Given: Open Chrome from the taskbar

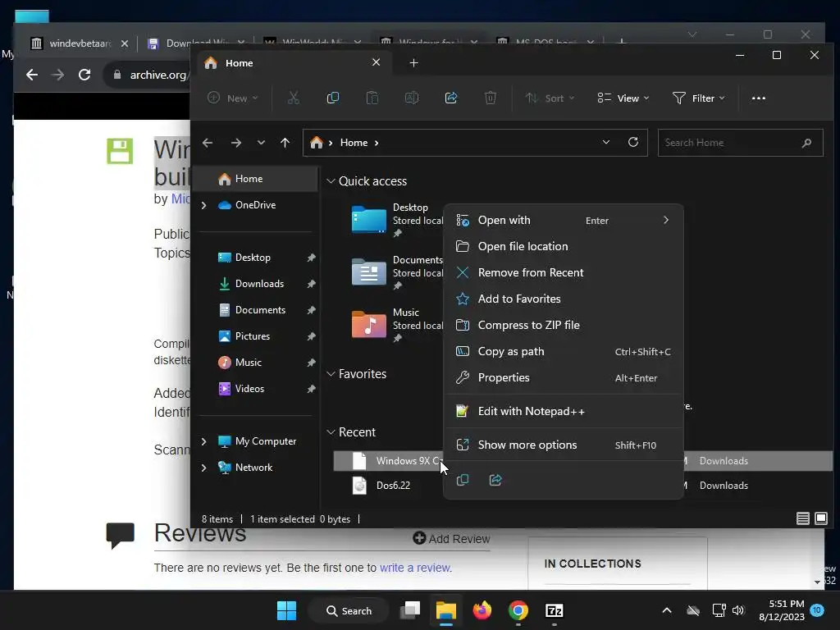Looking at the screenshot, I should tap(518, 610).
